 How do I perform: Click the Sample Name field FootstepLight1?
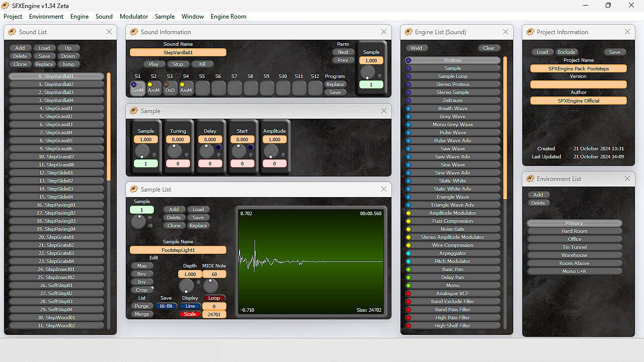178,250
